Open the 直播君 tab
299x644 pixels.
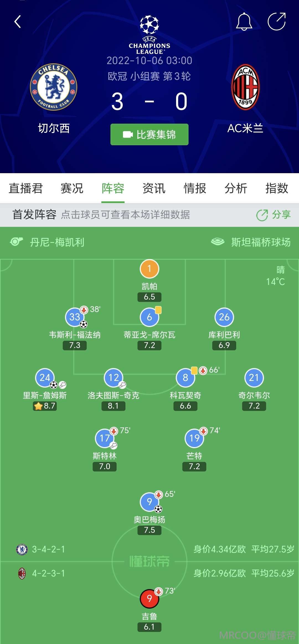point(26,188)
